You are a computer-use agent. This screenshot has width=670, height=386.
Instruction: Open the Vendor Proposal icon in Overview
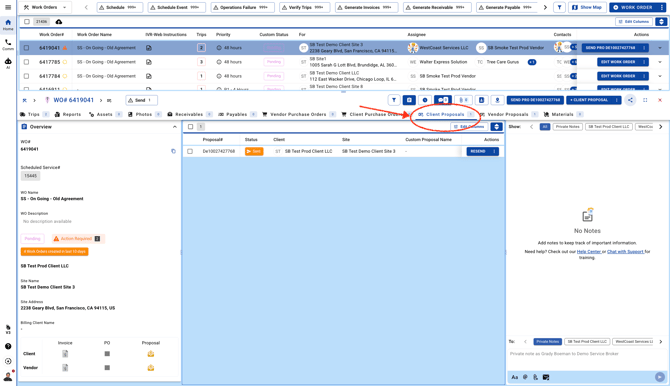(x=151, y=368)
